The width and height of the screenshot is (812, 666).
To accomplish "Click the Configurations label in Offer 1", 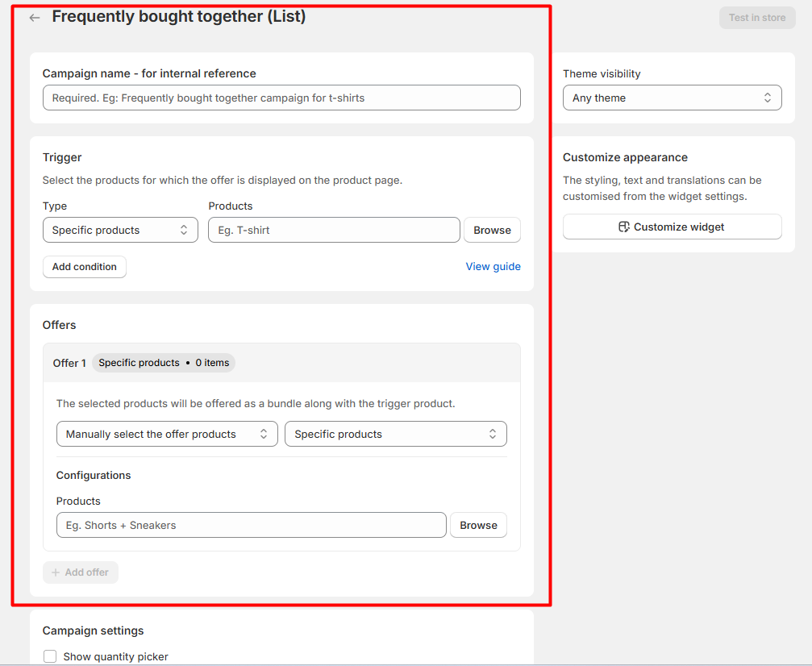I will pyautogui.click(x=94, y=476).
